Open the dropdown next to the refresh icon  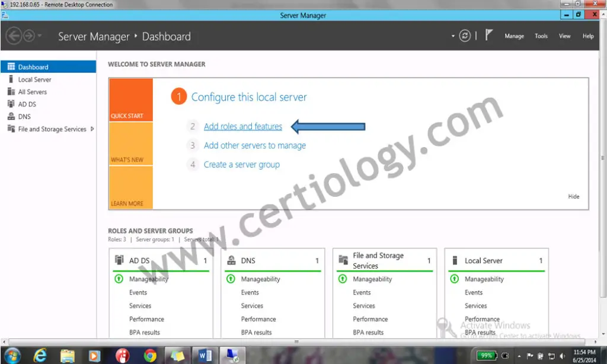click(453, 36)
